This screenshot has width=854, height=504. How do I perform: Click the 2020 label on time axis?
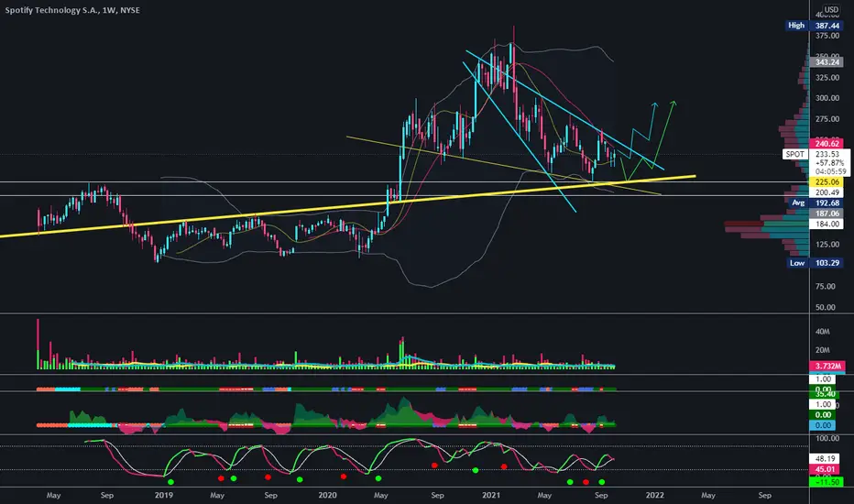point(327,495)
